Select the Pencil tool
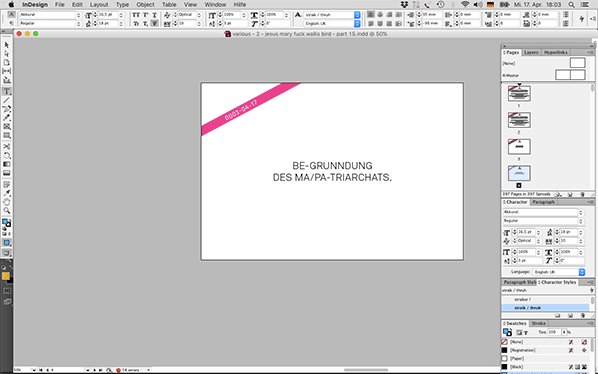Image resolution: width=598 pixels, height=374 pixels. click(x=6, y=118)
